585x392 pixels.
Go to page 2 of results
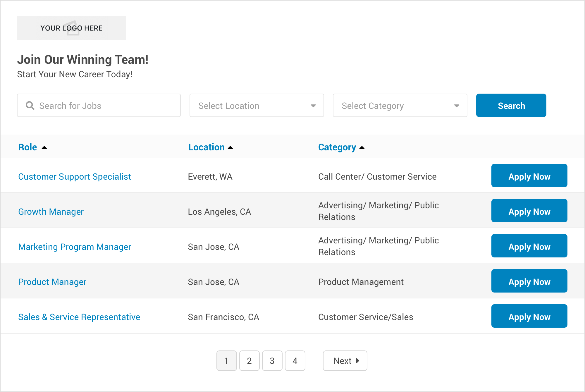249,361
